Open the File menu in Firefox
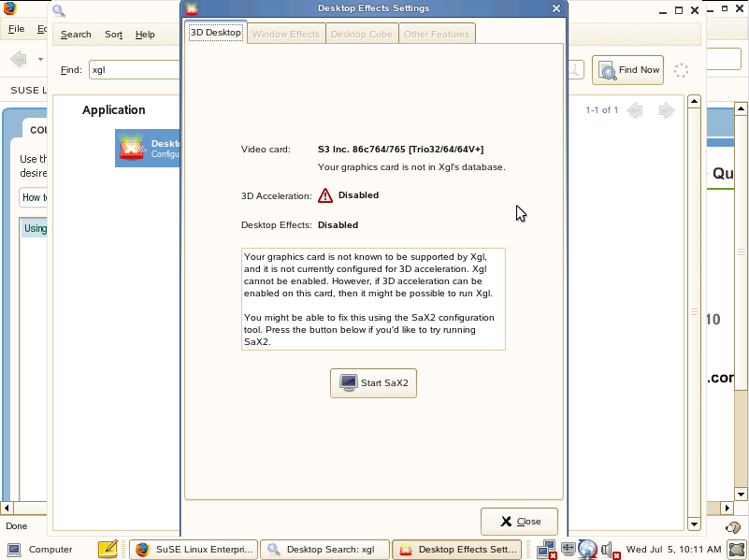This screenshot has height=560, width=749. coord(16,29)
